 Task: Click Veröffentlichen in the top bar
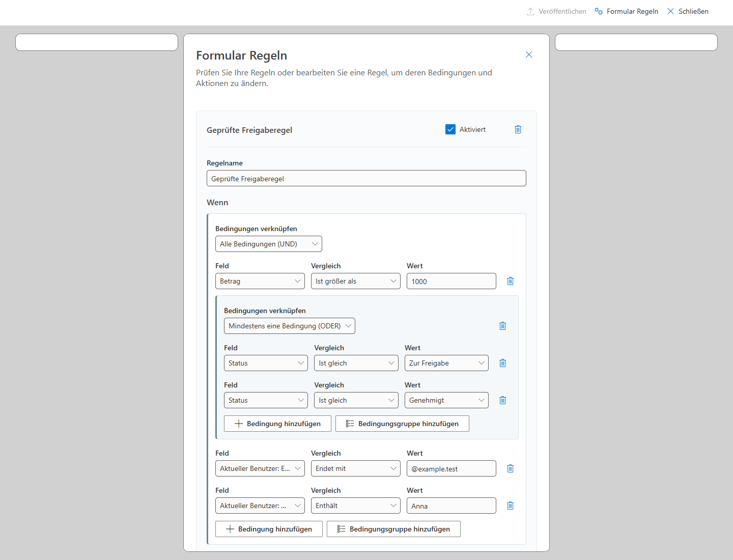(556, 11)
